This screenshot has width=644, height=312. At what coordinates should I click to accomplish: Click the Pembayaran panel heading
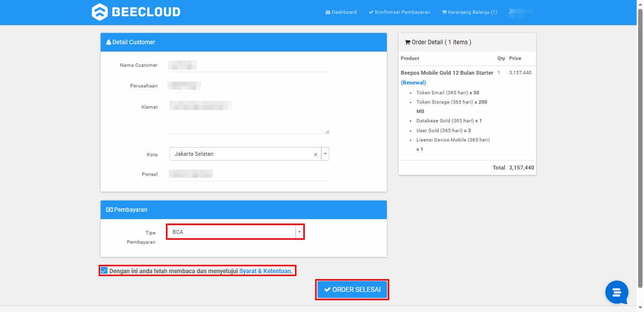[x=127, y=210]
